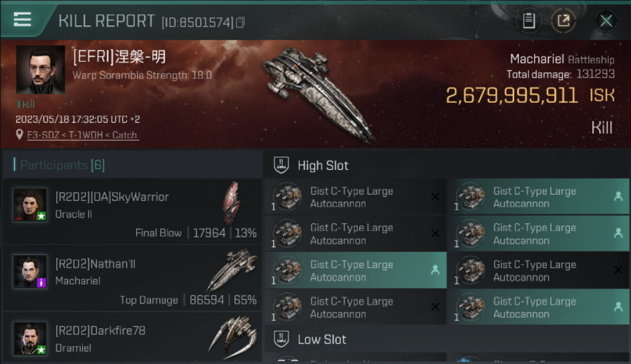View Nathan'll's character portrait
The height and width of the screenshot is (364, 631).
point(30,272)
